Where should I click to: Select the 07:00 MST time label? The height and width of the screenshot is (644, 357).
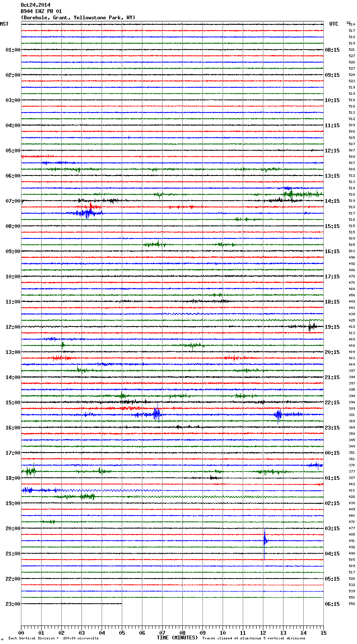click(13, 201)
